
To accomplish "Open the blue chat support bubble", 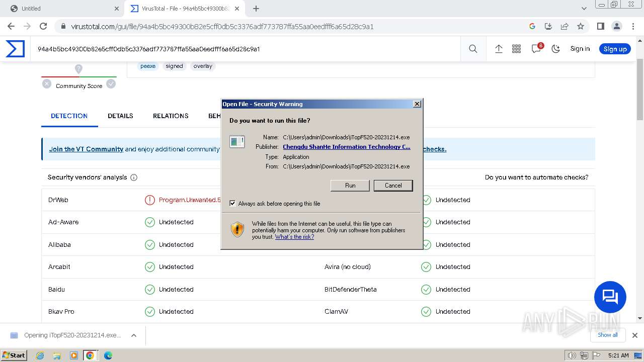I will click(610, 297).
